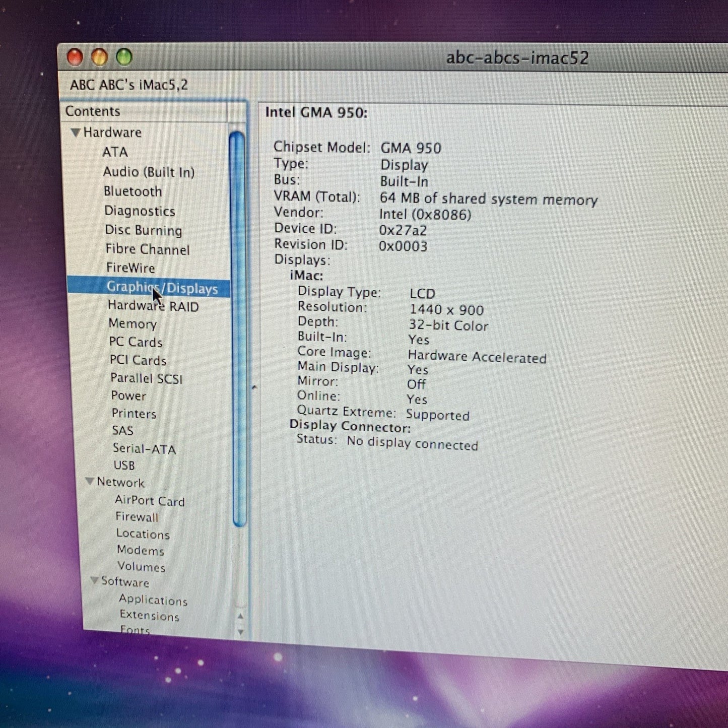Click the abc-abcs-imac52 window title
728x728 pixels.
tap(517, 58)
